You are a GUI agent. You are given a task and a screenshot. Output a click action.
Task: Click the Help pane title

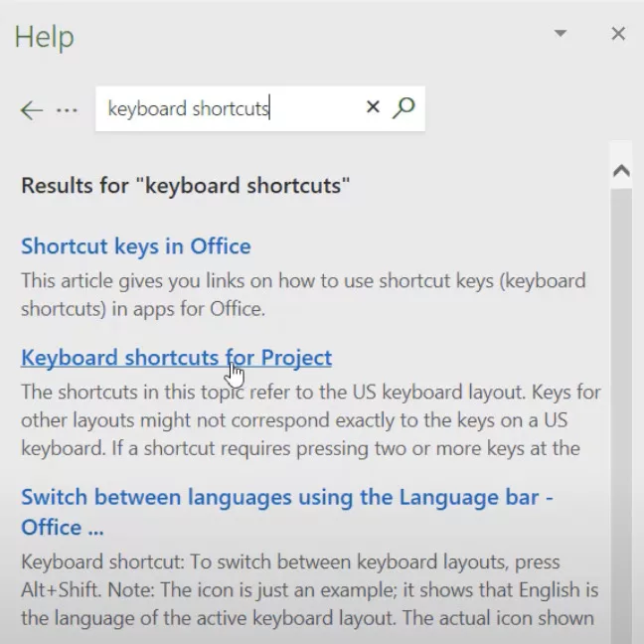tap(45, 37)
